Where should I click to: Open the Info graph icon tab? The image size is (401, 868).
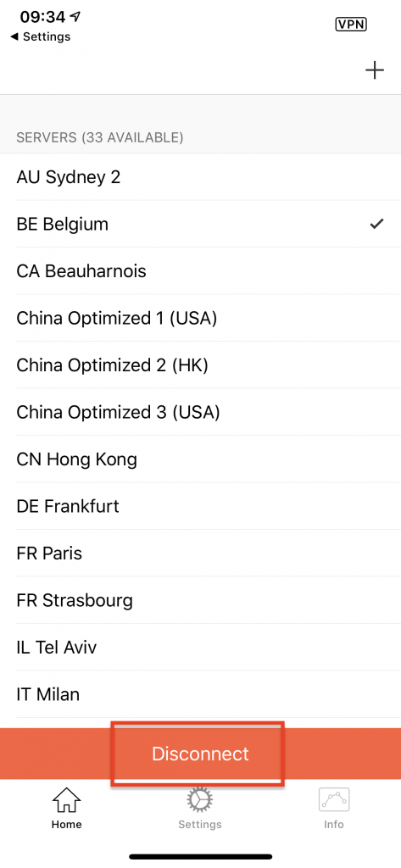coord(334,800)
